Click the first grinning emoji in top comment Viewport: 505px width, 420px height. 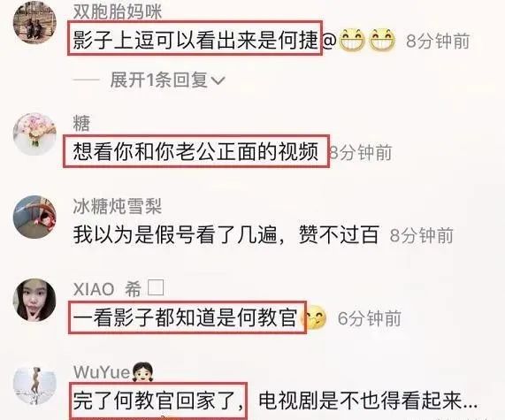pyautogui.click(x=352, y=41)
